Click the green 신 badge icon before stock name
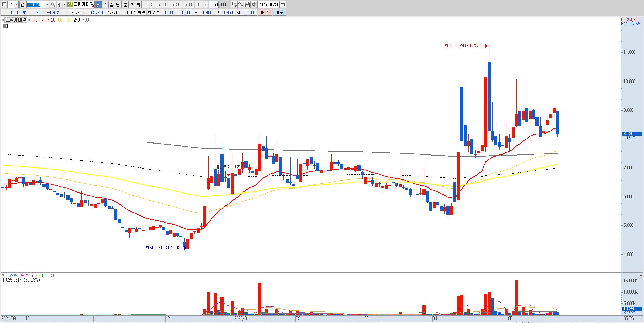644x323 pixels. click(70, 4)
